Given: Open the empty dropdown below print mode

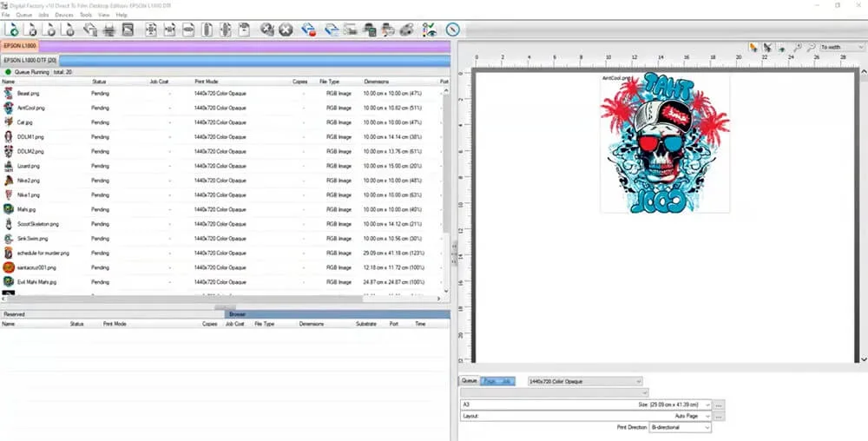Looking at the screenshot, I should (x=554, y=392).
